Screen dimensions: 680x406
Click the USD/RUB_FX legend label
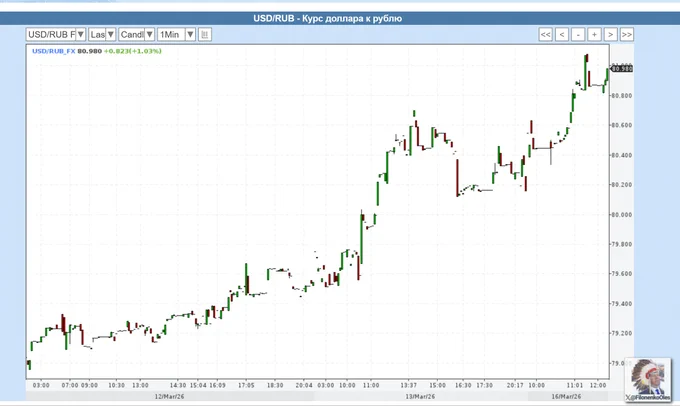[x=53, y=49]
